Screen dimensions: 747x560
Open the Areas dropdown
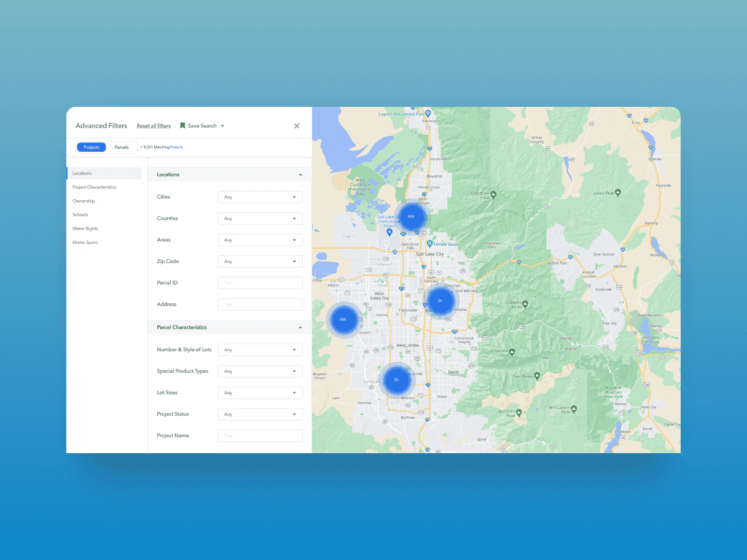point(260,240)
